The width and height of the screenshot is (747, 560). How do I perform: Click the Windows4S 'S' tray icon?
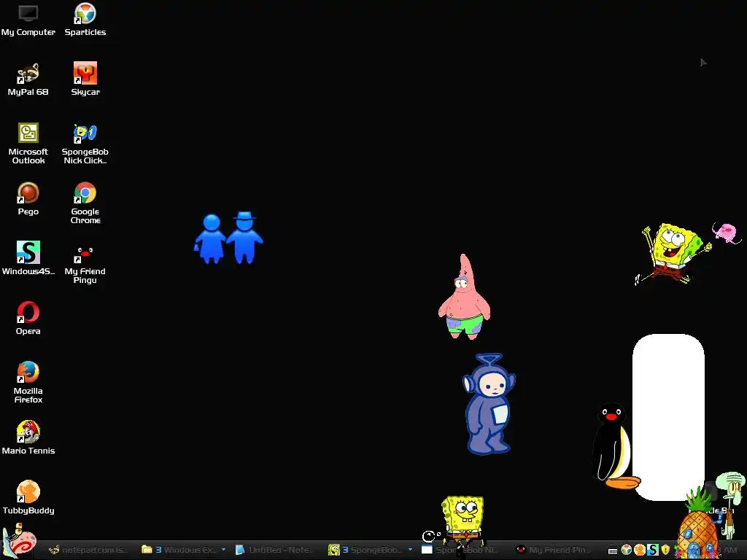[x=653, y=551]
